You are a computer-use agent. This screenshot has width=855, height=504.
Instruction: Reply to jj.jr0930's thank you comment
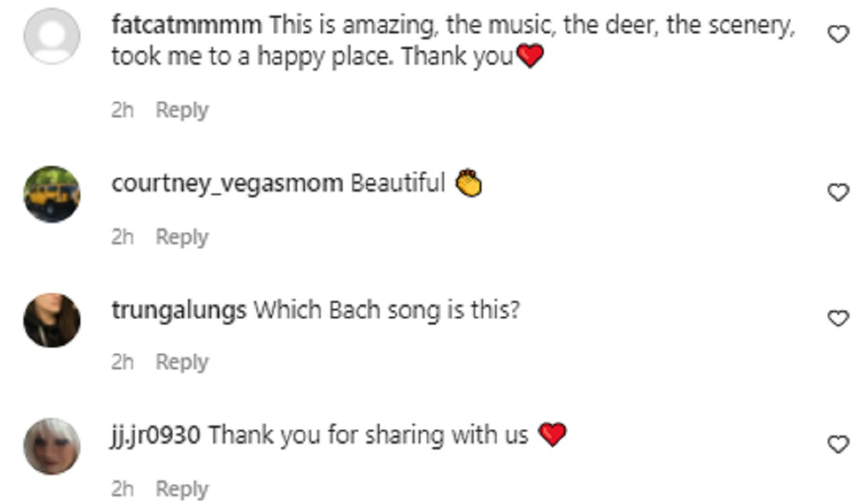(x=182, y=489)
